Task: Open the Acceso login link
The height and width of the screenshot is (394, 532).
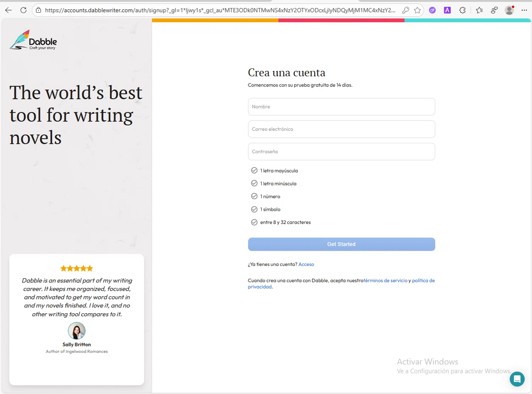Action: tap(306, 264)
